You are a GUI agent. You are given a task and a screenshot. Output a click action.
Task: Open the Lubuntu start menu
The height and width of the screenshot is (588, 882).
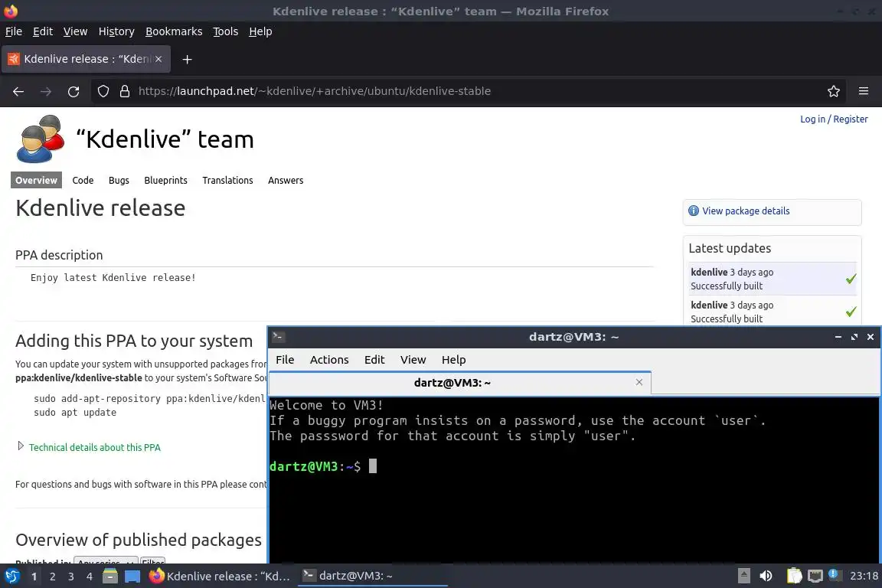(x=11, y=576)
